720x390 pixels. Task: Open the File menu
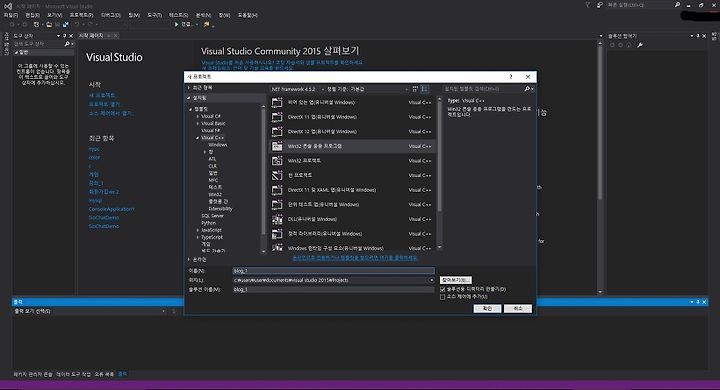(x=11, y=15)
